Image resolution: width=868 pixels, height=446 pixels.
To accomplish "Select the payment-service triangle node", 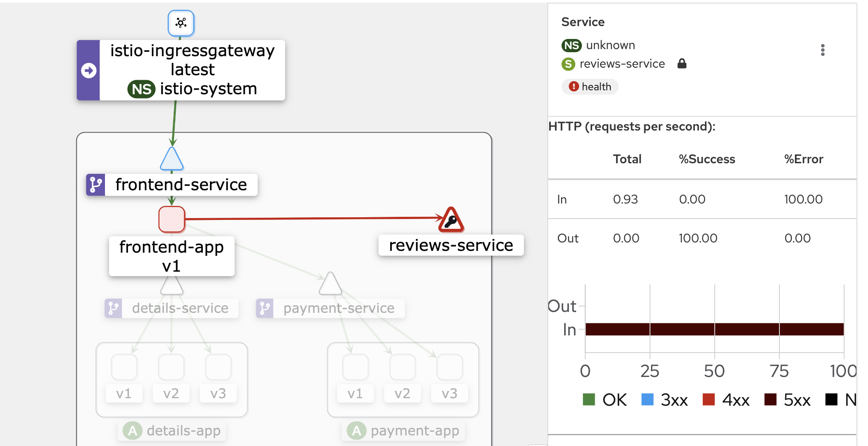I will (x=330, y=284).
